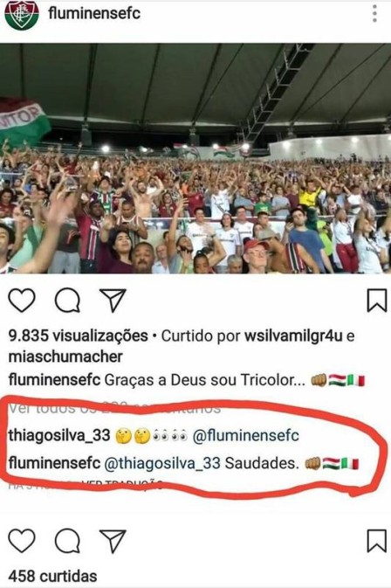Open comments on the bottom post
Image resolution: width=391 pixels, height=588 pixels.
(x=67, y=541)
